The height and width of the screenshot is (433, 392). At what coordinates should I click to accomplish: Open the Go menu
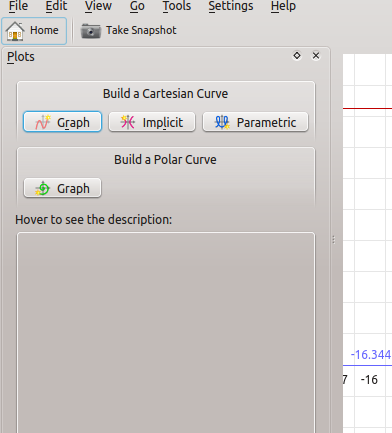point(137,6)
